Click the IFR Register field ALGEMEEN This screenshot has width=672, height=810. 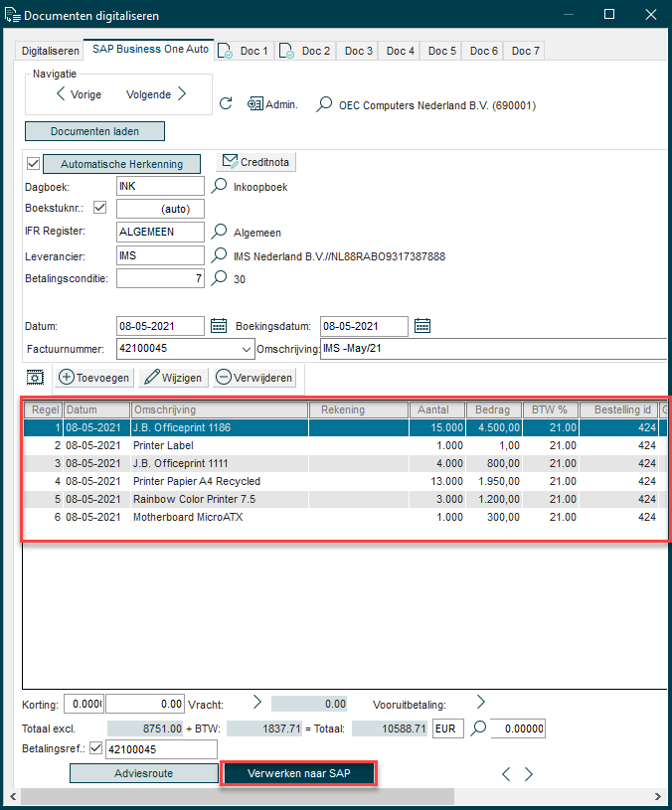[x=160, y=232]
